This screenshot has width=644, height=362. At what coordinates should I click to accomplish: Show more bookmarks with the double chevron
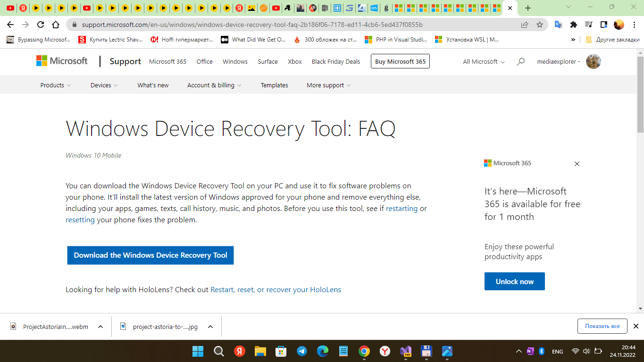(573, 40)
